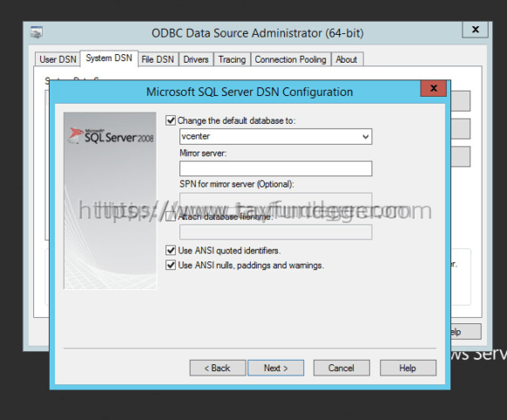Click the Next button
The height and width of the screenshot is (420, 507).
click(x=276, y=368)
